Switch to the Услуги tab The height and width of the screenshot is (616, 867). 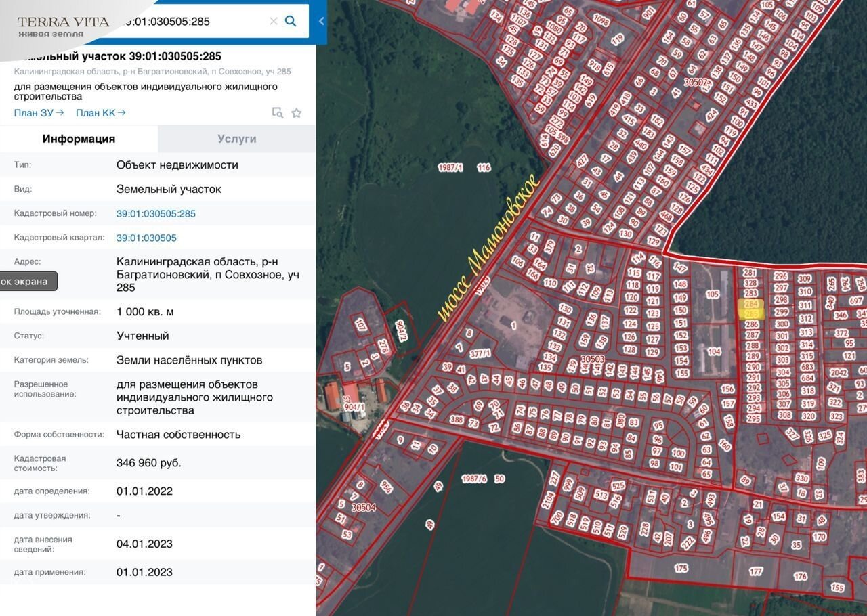(x=236, y=139)
